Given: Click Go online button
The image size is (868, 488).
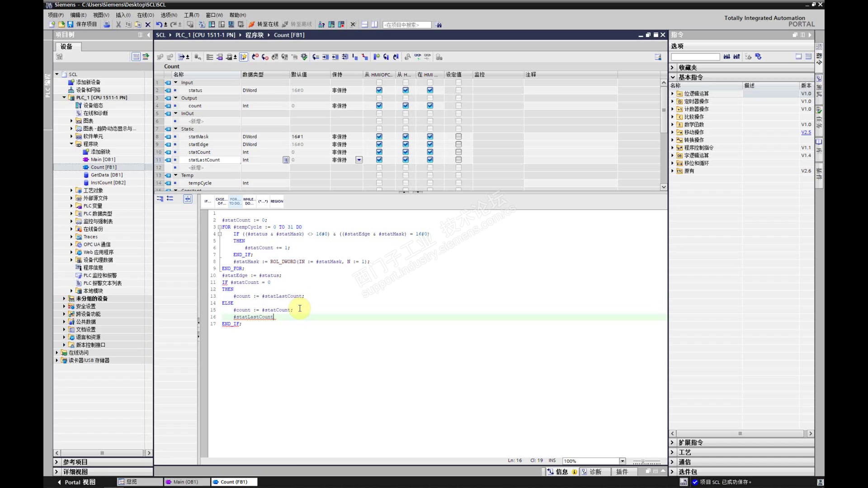Looking at the screenshot, I should tap(264, 24).
